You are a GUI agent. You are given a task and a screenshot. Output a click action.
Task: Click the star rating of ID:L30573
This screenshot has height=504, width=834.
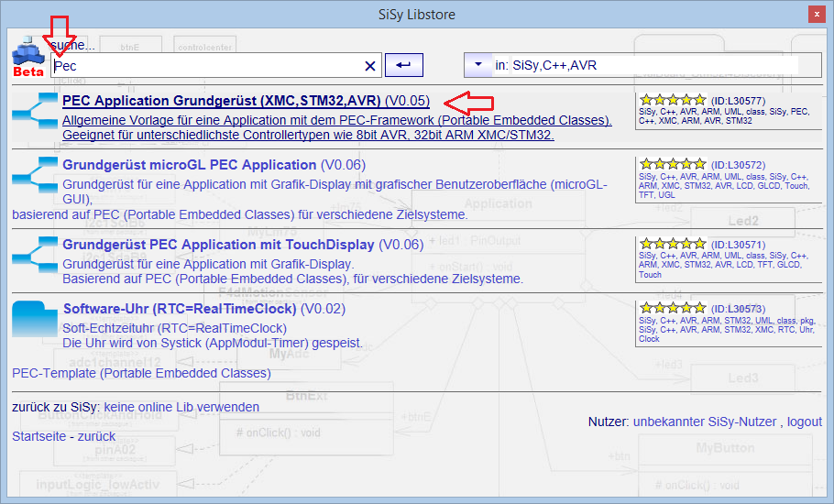pyautogui.click(x=673, y=308)
